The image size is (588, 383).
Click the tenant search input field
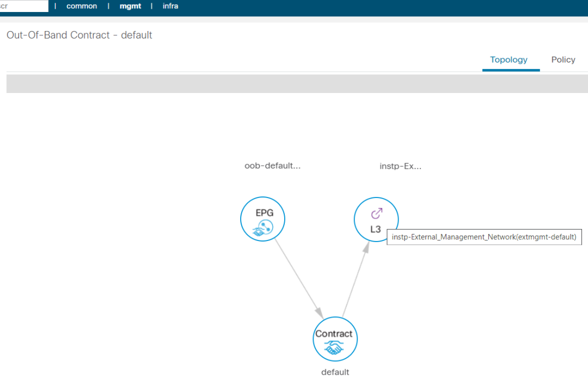coord(24,6)
